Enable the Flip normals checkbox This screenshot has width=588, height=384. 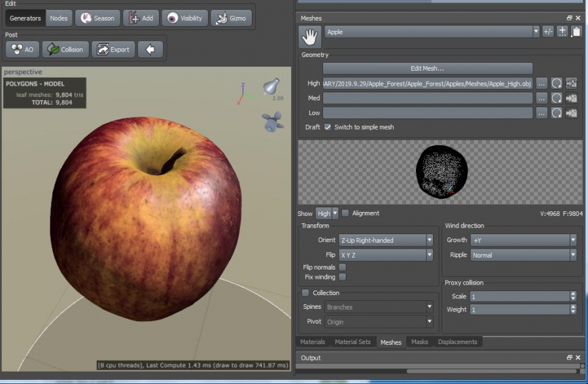[x=342, y=268]
